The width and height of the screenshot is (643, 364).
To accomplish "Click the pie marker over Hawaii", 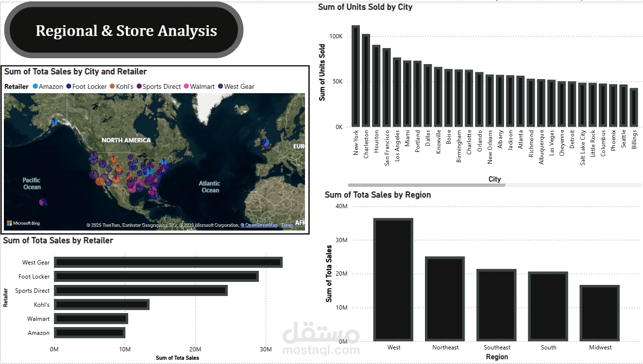I will [43, 201].
